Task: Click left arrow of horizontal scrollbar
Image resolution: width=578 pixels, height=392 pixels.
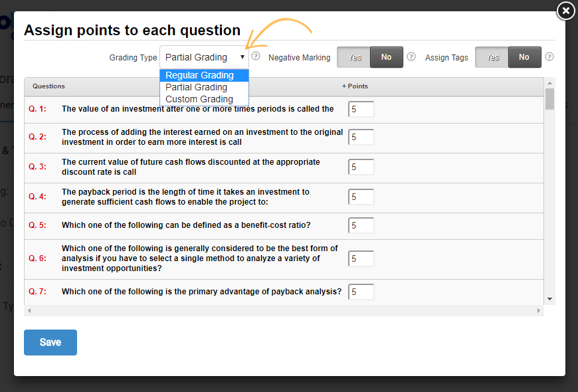Action: (x=29, y=310)
